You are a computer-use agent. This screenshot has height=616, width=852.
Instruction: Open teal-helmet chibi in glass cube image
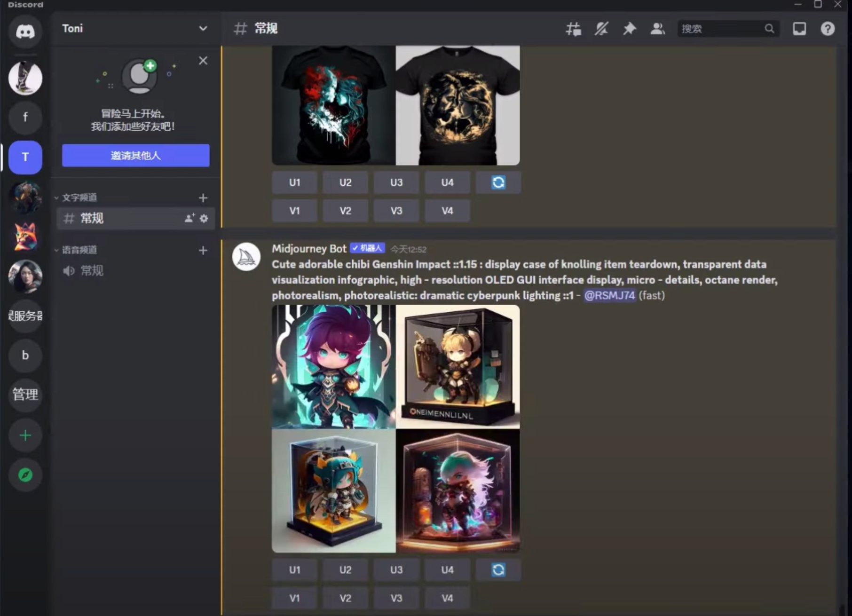click(333, 491)
